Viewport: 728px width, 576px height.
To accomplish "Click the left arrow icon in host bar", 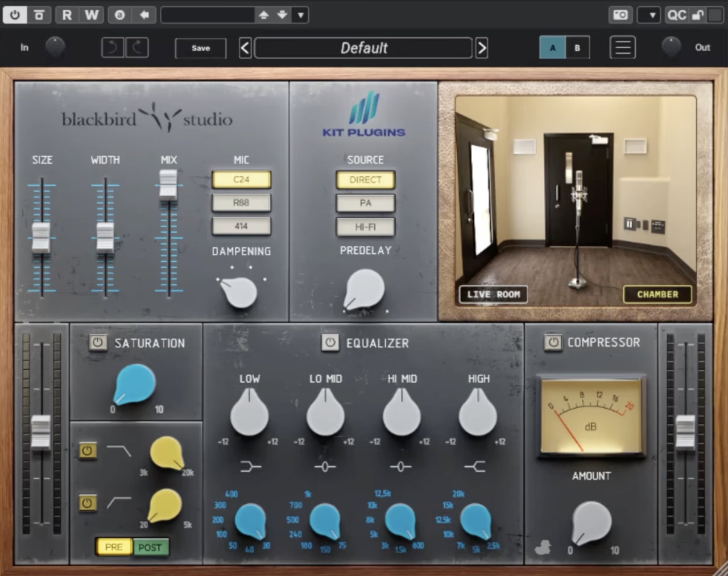I will (144, 15).
